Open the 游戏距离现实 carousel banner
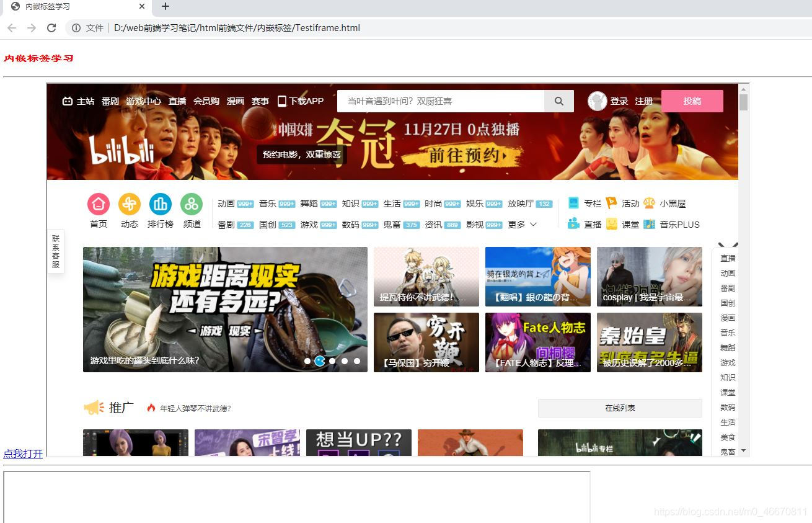Screen dimensions: 812x523 click(225, 310)
